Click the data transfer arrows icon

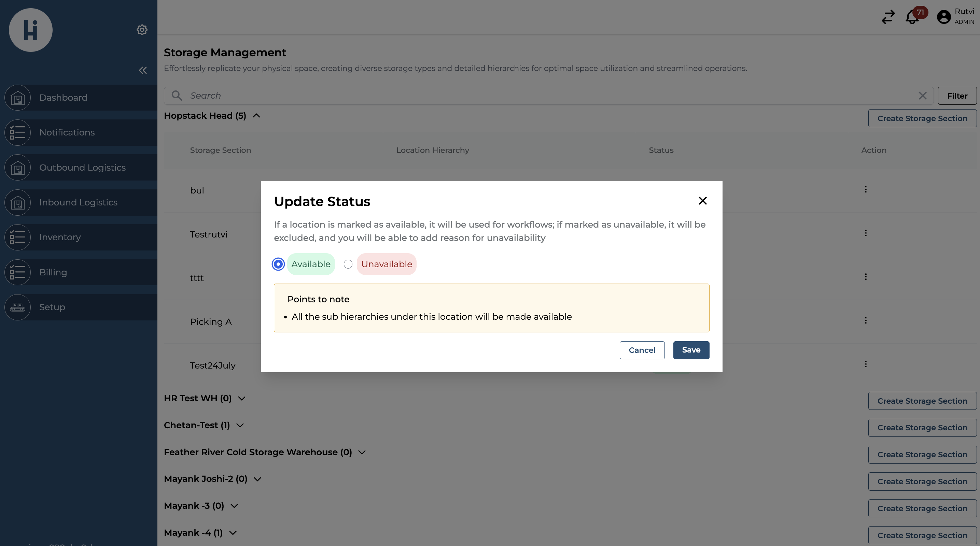pos(887,17)
